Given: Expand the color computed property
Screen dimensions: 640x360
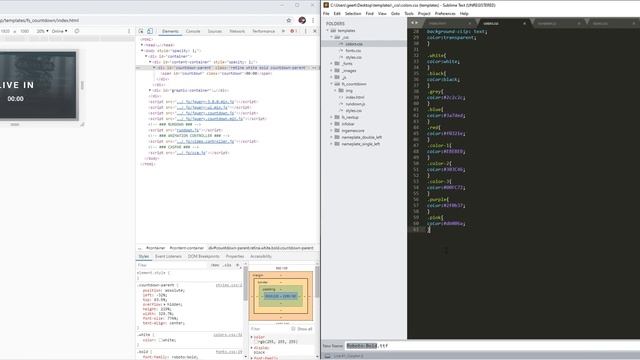Looking at the screenshot, I should tap(251, 337).
